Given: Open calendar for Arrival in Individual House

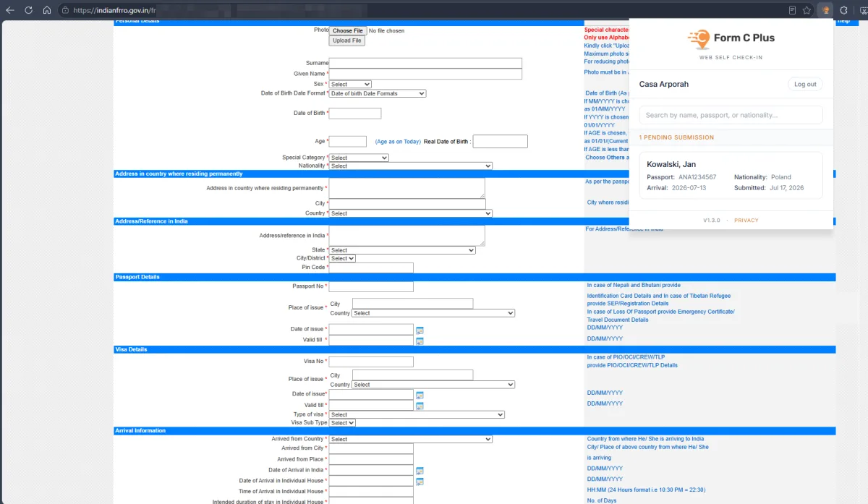Looking at the screenshot, I should tap(420, 482).
